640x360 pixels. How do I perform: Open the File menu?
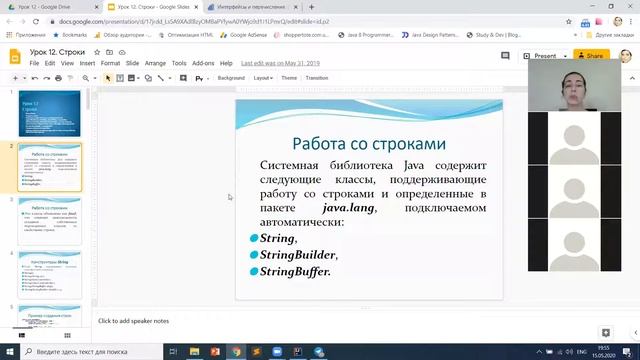[x=34, y=63]
